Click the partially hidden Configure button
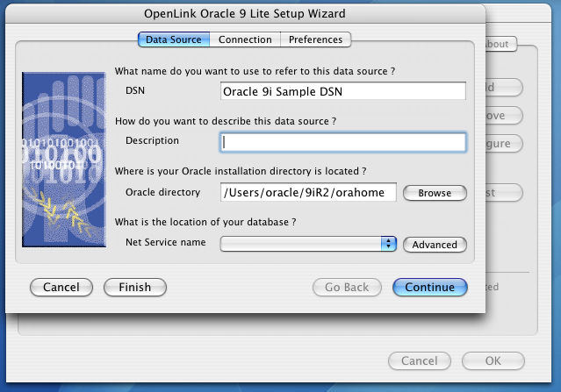This screenshot has height=392, width=561. 504,144
